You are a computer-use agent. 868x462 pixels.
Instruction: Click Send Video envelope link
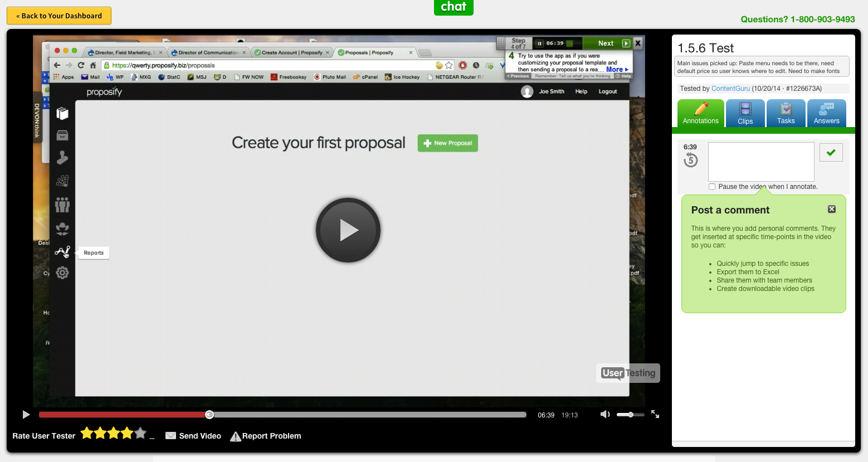(193, 436)
